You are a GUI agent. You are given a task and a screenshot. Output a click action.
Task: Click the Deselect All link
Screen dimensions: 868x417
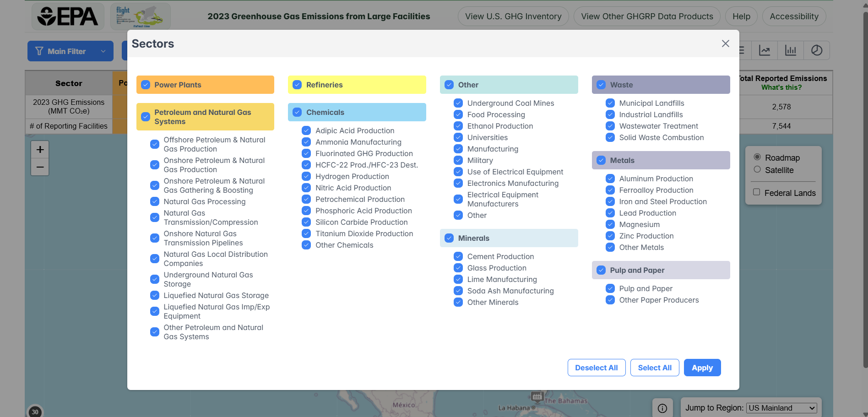(x=596, y=368)
